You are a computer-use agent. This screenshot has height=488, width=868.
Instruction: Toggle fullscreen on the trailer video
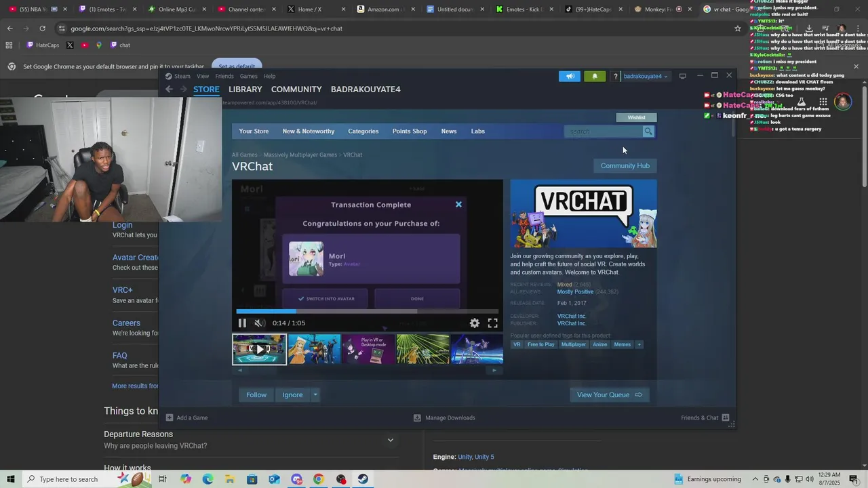(493, 323)
